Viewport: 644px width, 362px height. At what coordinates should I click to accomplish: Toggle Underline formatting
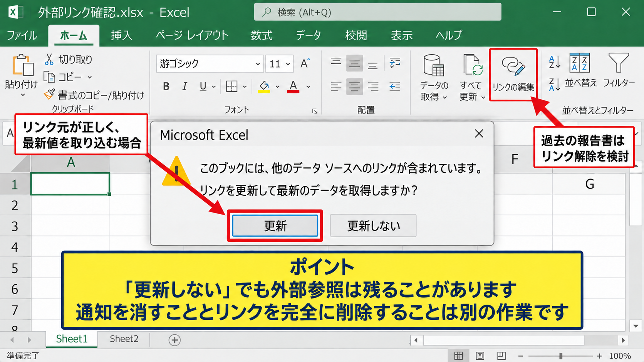pyautogui.click(x=203, y=87)
